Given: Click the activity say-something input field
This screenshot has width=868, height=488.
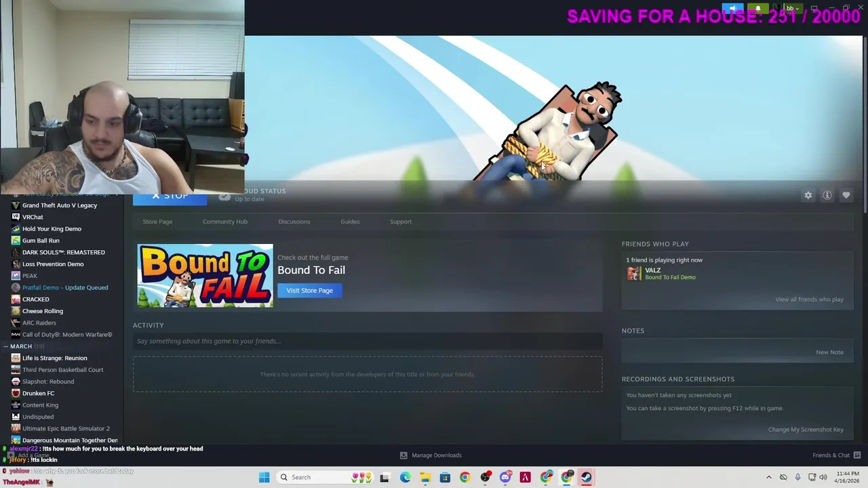Looking at the screenshot, I should 368,341.
